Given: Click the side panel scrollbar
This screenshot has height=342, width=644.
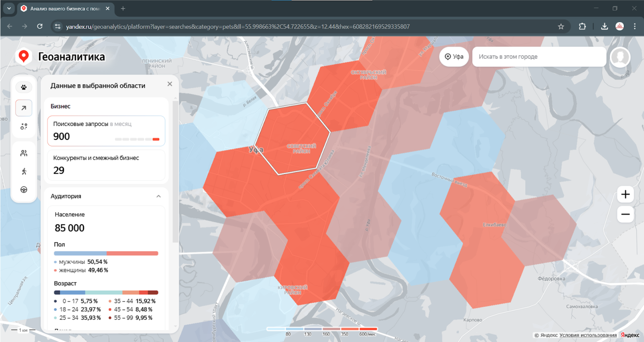Looking at the screenshot, I should pyautogui.click(x=175, y=172).
